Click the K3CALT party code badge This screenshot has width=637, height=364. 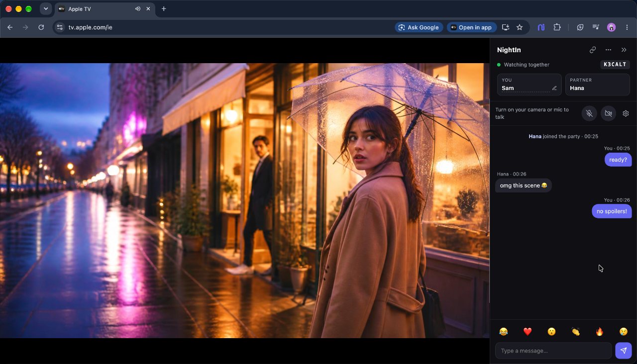click(615, 65)
